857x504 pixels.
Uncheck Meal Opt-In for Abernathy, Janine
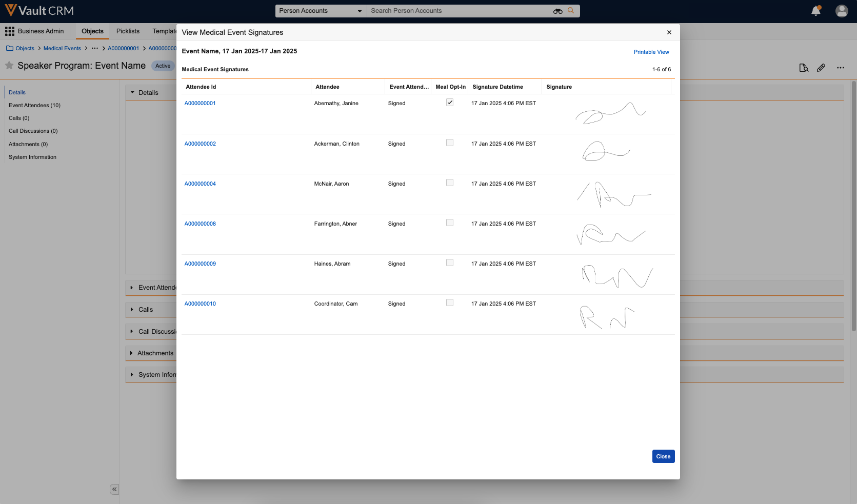(x=450, y=103)
